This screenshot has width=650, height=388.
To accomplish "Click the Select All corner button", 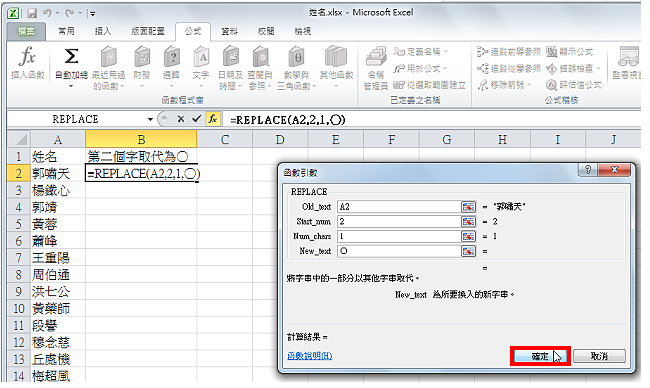I will 19,139.
